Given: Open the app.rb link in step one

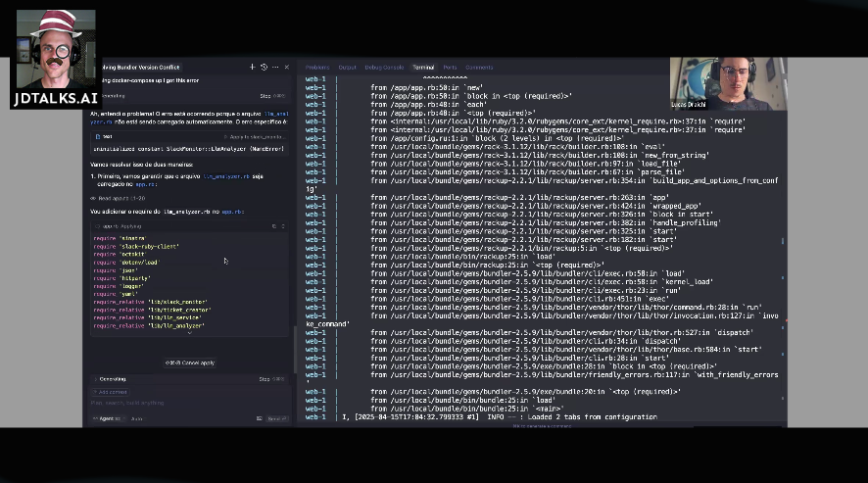Looking at the screenshot, I should (x=145, y=184).
